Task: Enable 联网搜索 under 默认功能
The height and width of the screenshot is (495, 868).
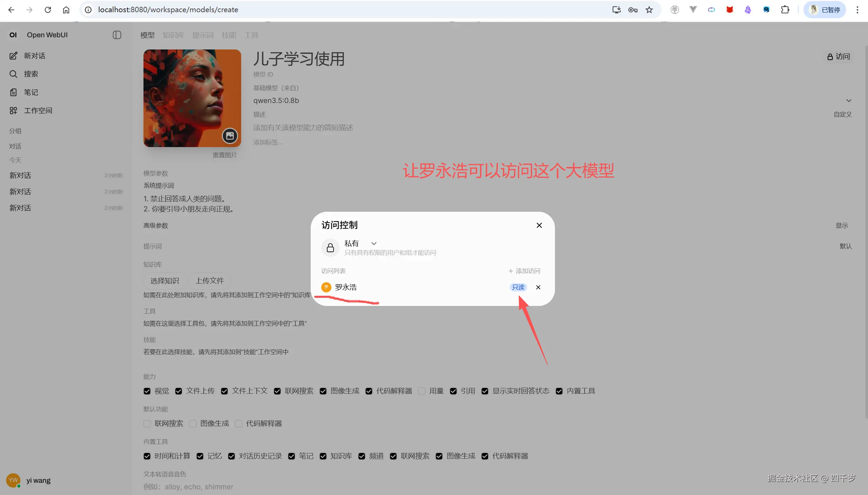Action: coord(147,424)
